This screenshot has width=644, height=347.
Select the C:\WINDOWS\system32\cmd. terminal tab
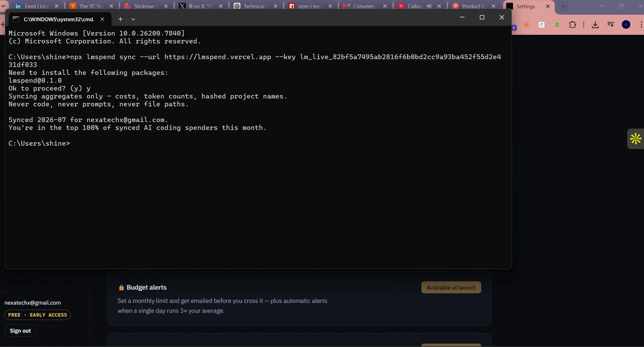(x=58, y=19)
